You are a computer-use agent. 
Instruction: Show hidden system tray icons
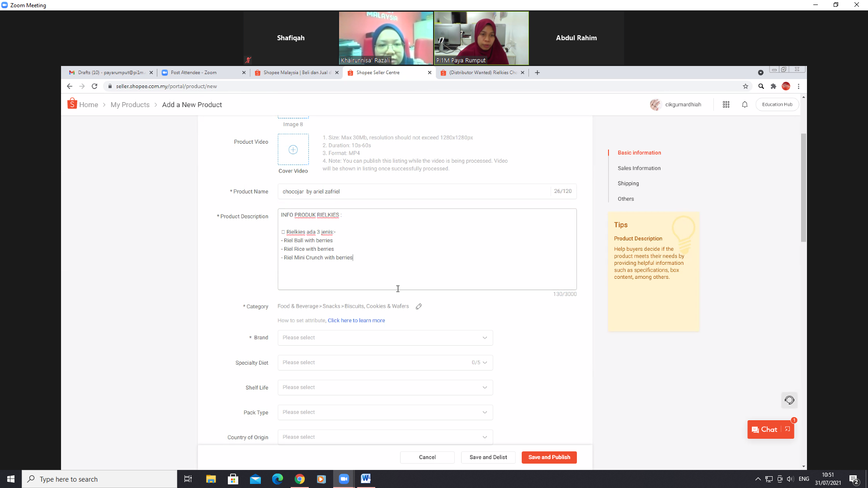758,479
